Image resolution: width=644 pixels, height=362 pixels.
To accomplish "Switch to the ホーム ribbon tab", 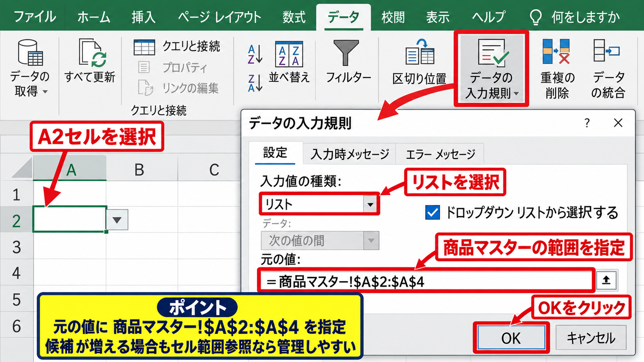I will pyautogui.click(x=94, y=17).
